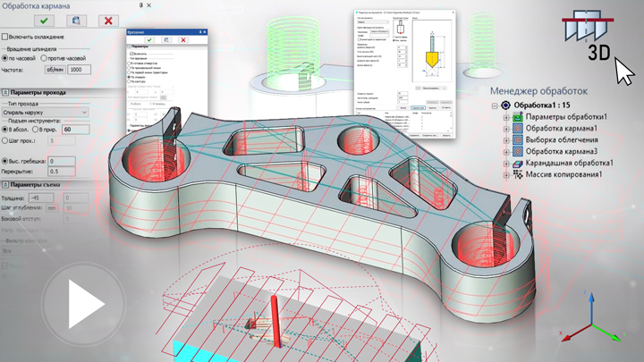This screenshot has height=362, width=644.
Task: Toggle Включить checkbox in Врезание panel
Action: (131, 54)
